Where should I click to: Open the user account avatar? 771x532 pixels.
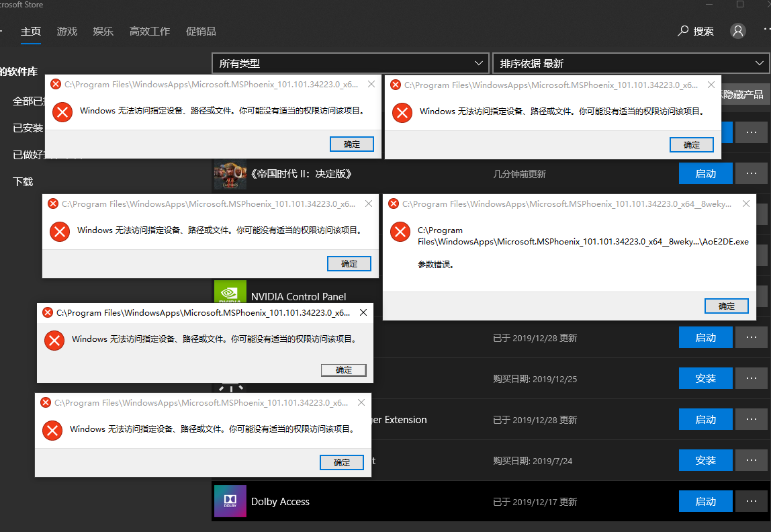(x=737, y=31)
